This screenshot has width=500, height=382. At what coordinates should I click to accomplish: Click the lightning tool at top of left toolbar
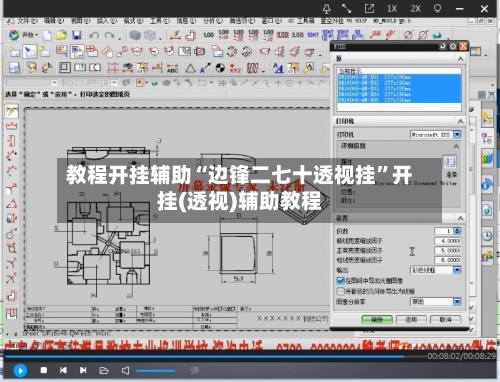coord(11,111)
